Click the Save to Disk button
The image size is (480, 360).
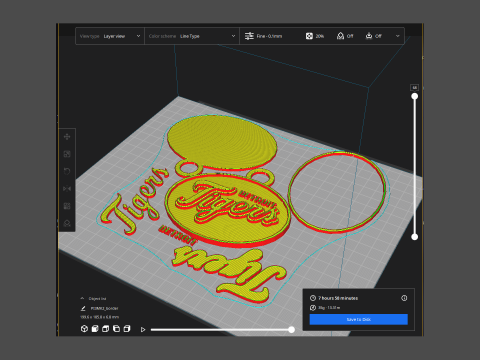pos(359,319)
